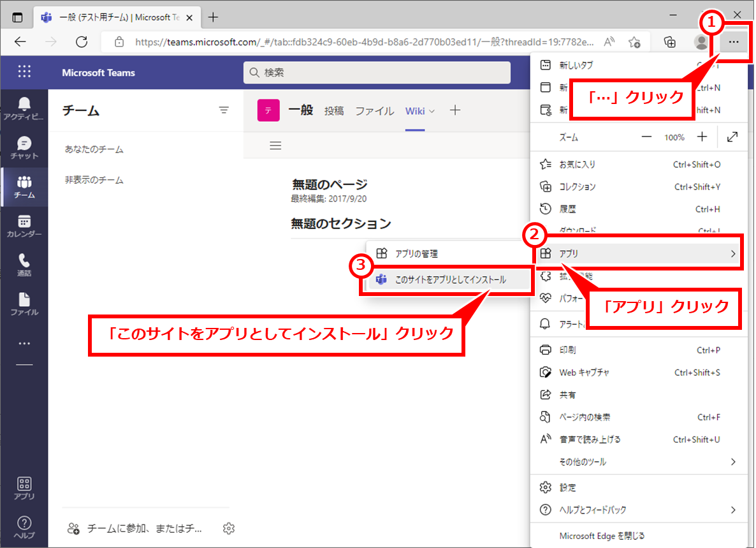Image resolution: width=756 pixels, height=548 pixels.
Task: Click the browser address bar URL
Action: (x=364, y=42)
